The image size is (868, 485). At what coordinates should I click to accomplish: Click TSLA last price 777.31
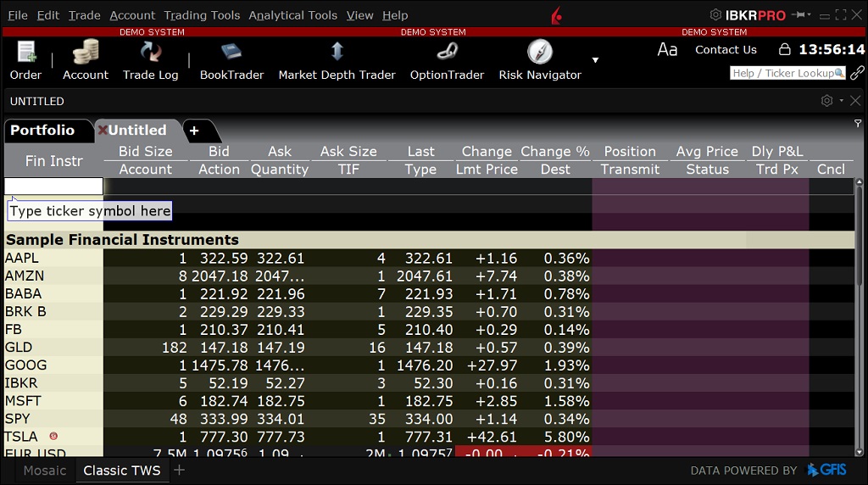(428, 437)
